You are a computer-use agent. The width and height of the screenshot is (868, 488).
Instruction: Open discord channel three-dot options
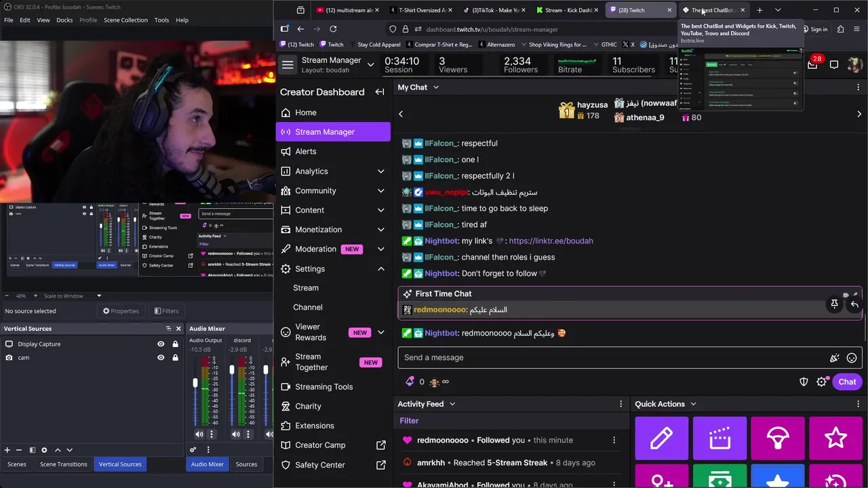click(248, 434)
